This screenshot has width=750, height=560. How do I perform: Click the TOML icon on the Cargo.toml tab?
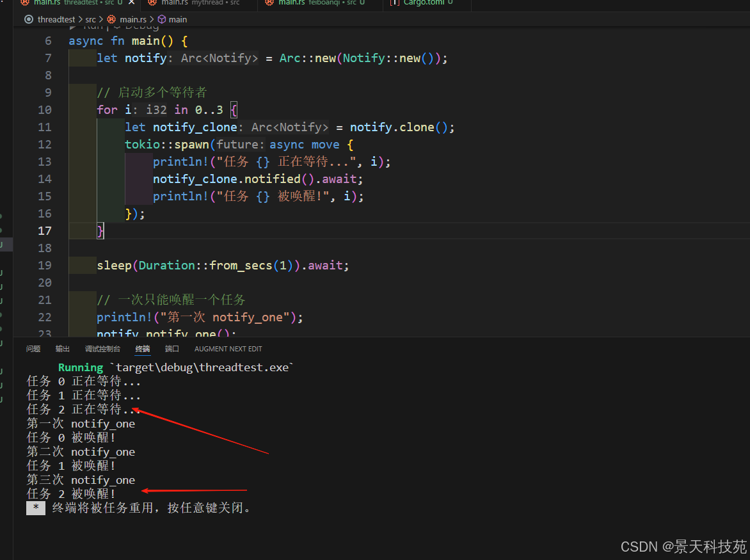click(x=394, y=3)
